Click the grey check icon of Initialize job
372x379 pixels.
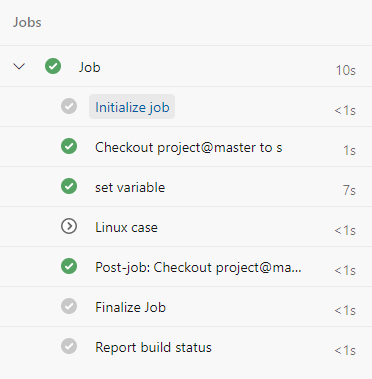click(69, 106)
